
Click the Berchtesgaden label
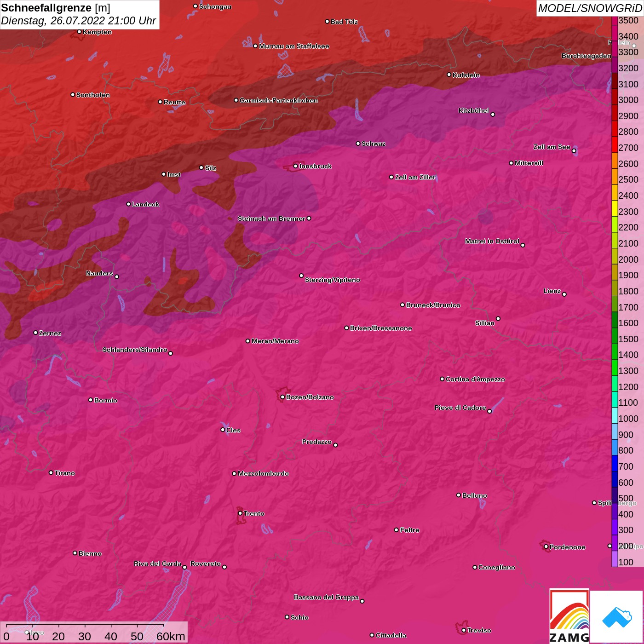tap(586, 56)
